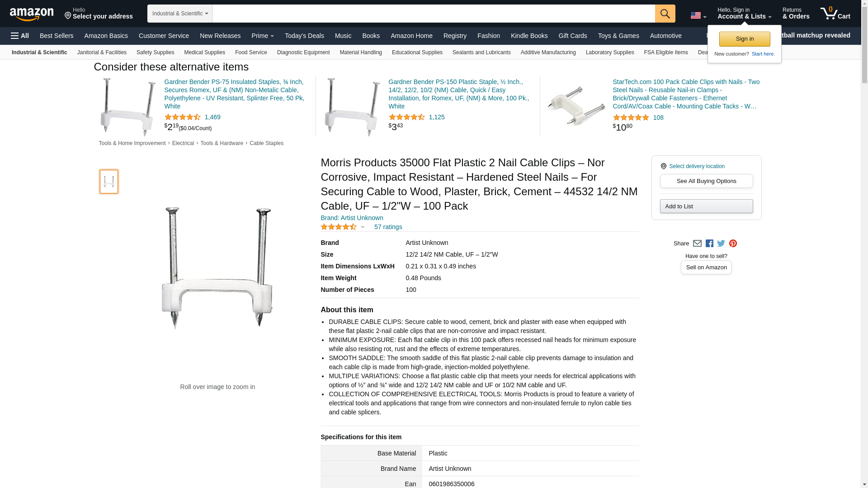Click into the search text field
The width and height of the screenshot is (868, 488).
433,14
